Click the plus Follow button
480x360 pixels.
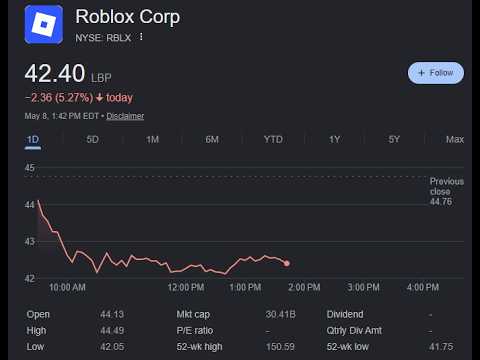coord(436,73)
